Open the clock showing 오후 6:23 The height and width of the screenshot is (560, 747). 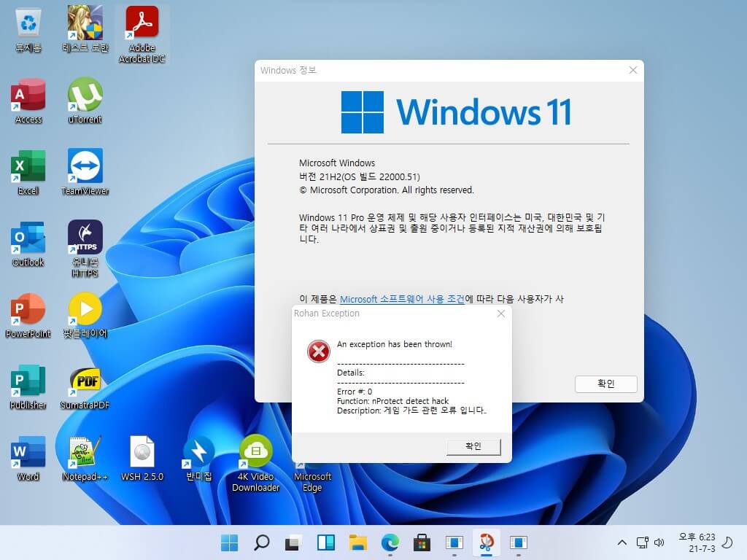click(697, 542)
